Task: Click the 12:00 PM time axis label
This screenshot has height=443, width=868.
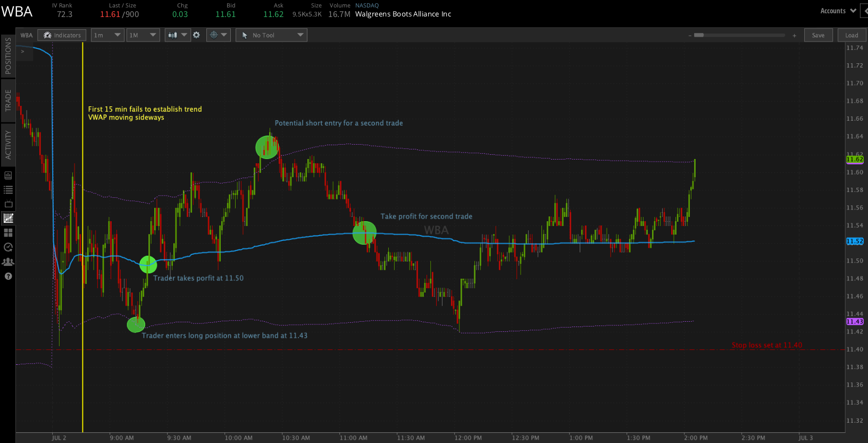Action: click(x=468, y=438)
